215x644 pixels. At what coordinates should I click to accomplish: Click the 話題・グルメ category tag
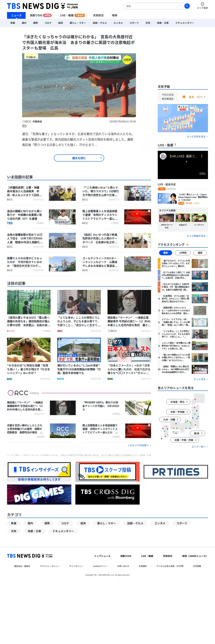[135, 523]
